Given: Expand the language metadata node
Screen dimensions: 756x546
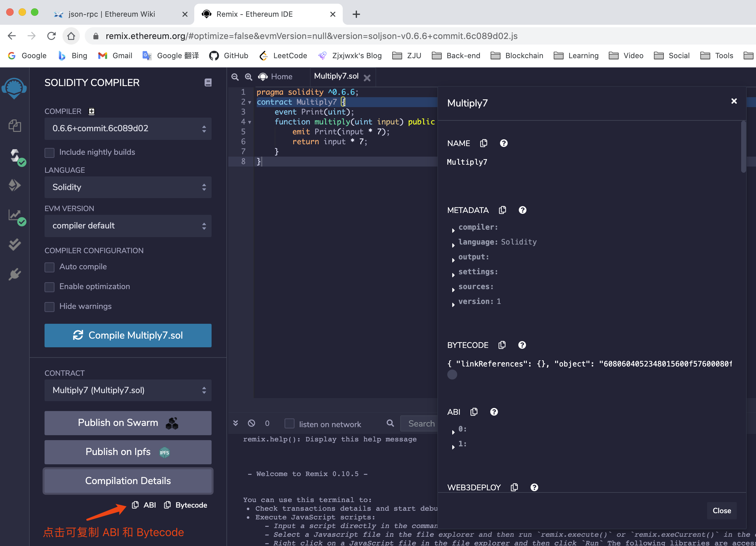Looking at the screenshot, I should (x=453, y=245).
